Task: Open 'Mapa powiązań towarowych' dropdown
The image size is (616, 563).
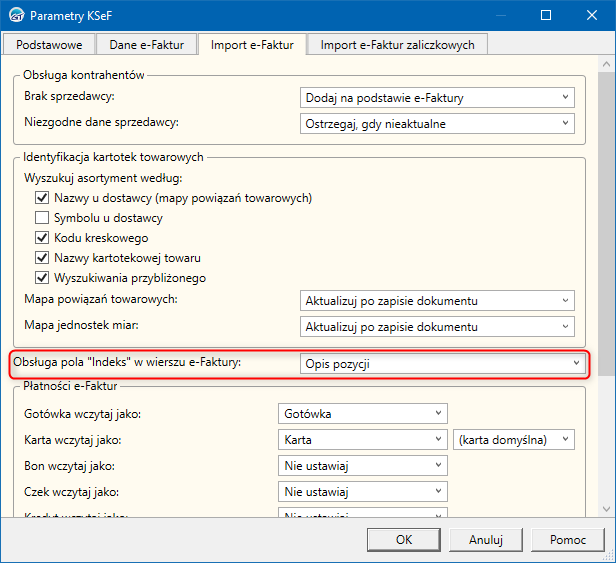Action: tap(437, 300)
